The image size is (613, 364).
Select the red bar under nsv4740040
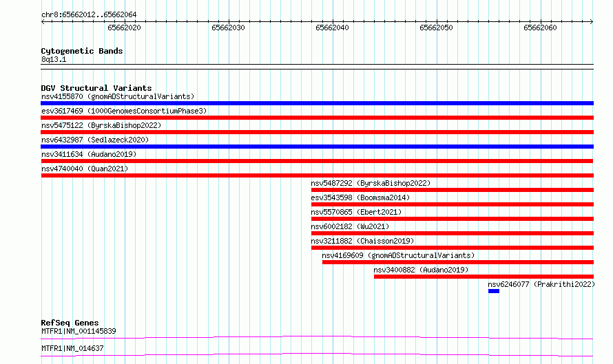click(x=317, y=175)
